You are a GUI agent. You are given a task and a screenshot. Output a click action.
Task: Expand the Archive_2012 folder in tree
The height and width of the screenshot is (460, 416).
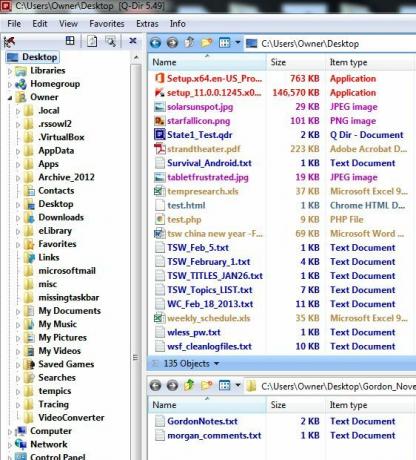click(x=18, y=178)
